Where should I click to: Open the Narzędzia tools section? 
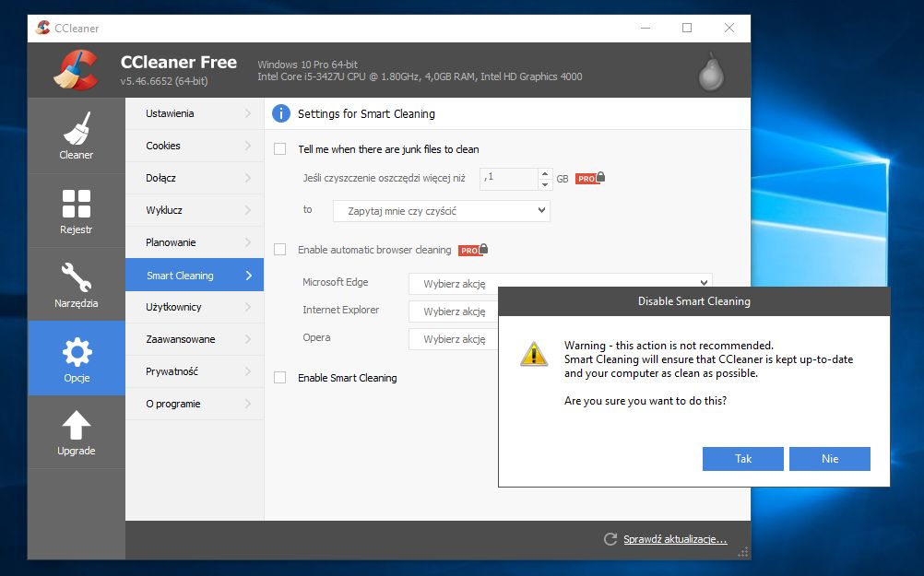(76, 285)
